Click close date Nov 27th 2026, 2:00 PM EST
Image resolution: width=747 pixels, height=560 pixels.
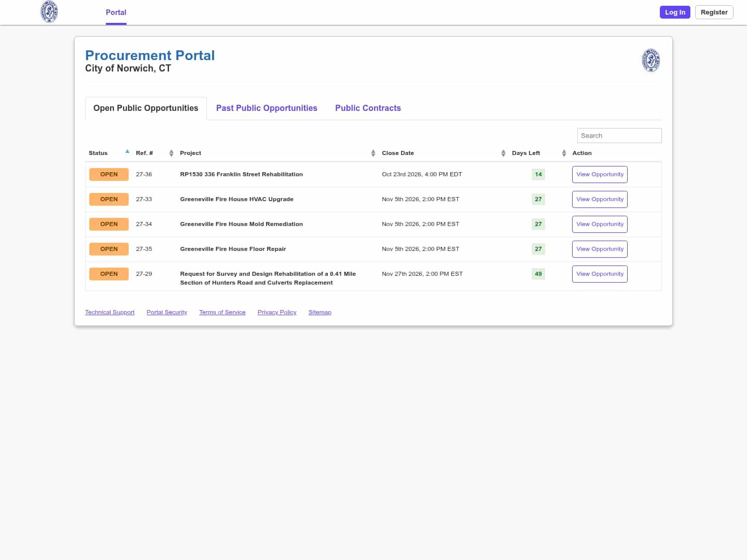pyautogui.click(x=422, y=274)
